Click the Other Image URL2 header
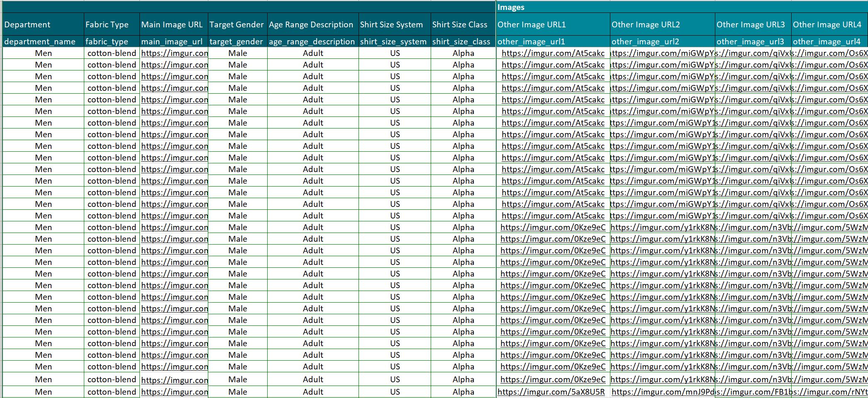Image resolution: width=868 pixels, height=398 pixels. (x=663, y=24)
